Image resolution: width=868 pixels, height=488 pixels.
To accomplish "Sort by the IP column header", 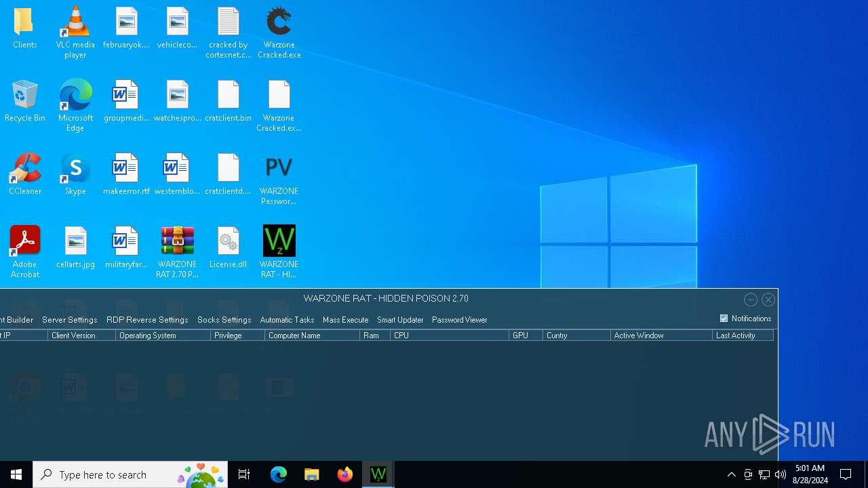I will coord(24,335).
